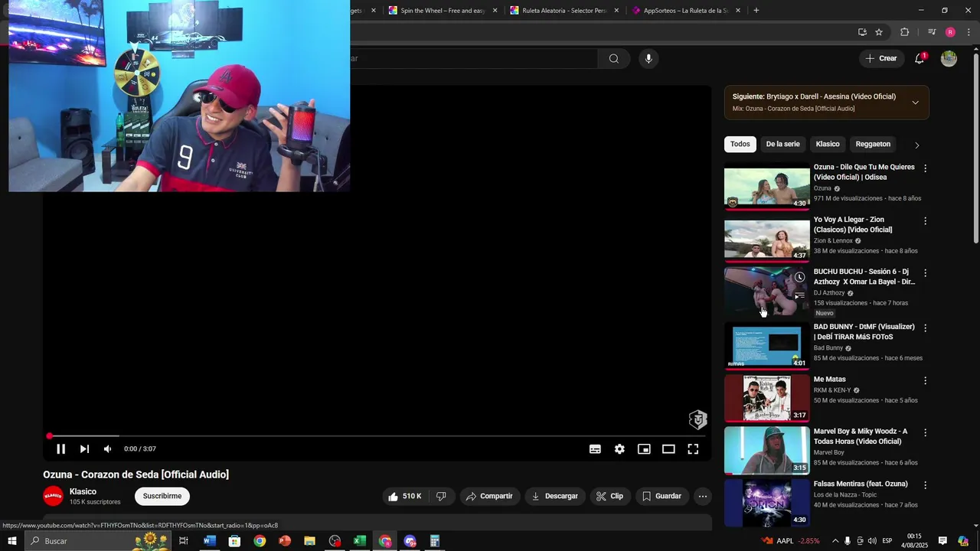Click the taskbar Buscar search box
The height and width of the screenshot is (551, 980).
(x=100, y=541)
